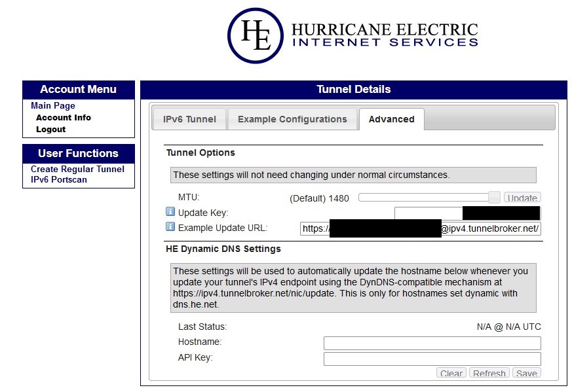
Task: Click info icon beside Update Key
Action: (170, 212)
